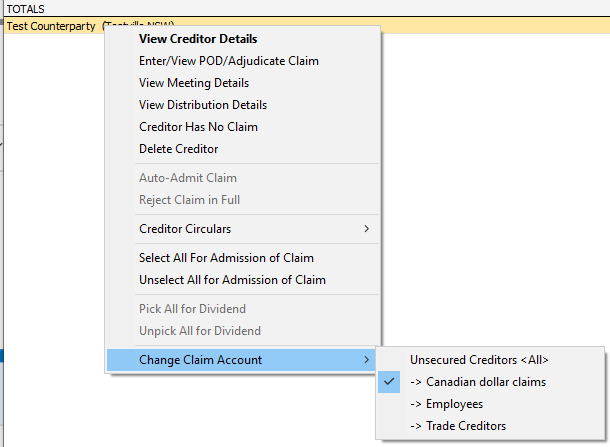The image size is (610, 447).
Task: Toggle the checked Canadian dollar claims option
Action: point(478,382)
